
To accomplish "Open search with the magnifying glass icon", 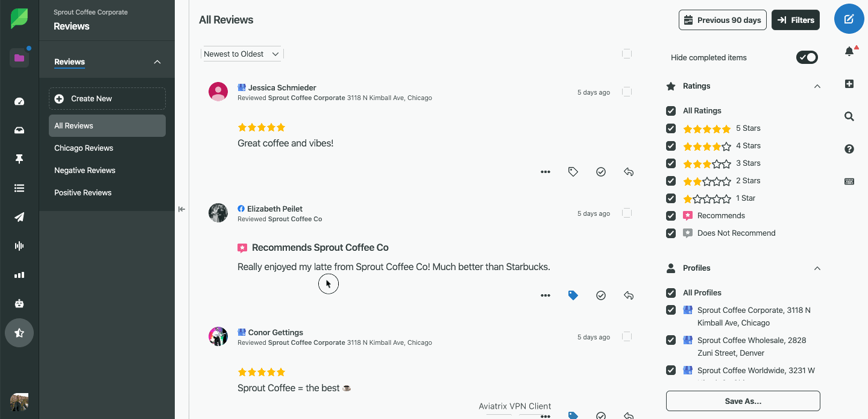I will (x=849, y=116).
